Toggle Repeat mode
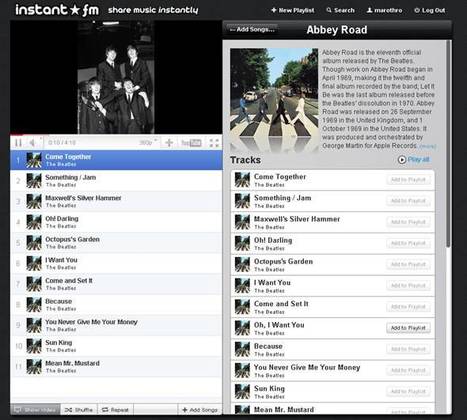 pos(115,409)
